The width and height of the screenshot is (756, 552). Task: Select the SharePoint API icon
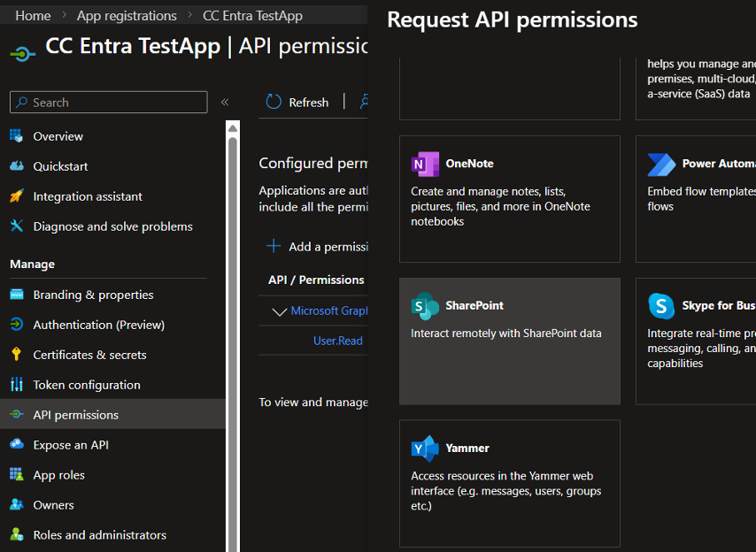pyautogui.click(x=425, y=306)
